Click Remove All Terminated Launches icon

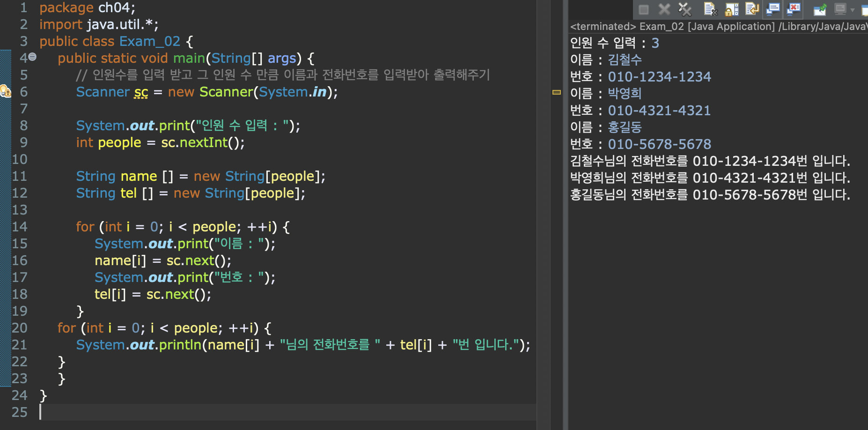pyautogui.click(x=685, y=9)
